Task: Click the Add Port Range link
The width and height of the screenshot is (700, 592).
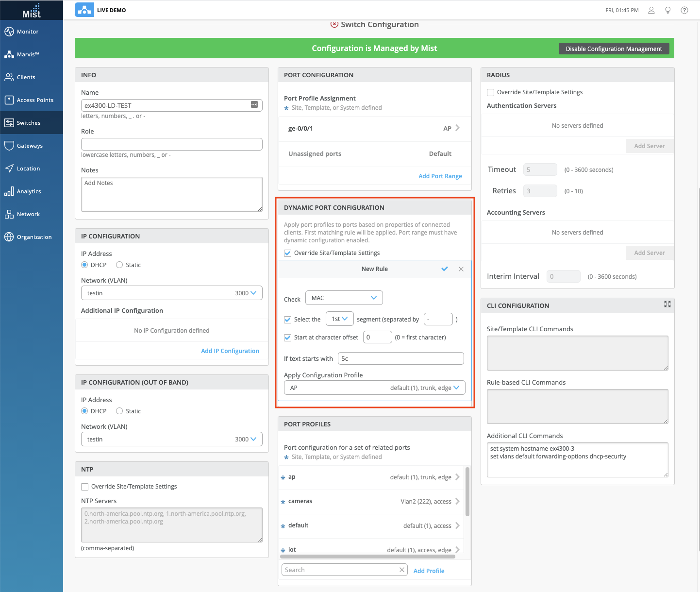Action: 440,176
